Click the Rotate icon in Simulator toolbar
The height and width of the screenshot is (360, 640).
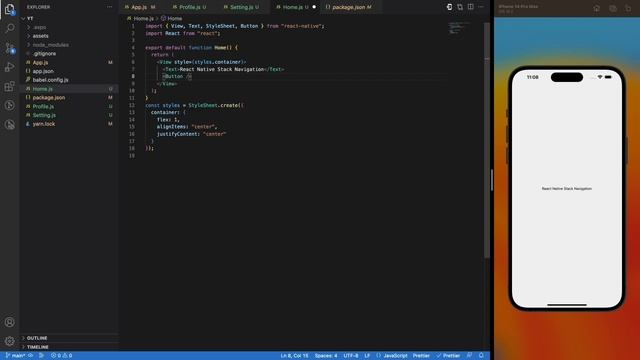(628, 8)
